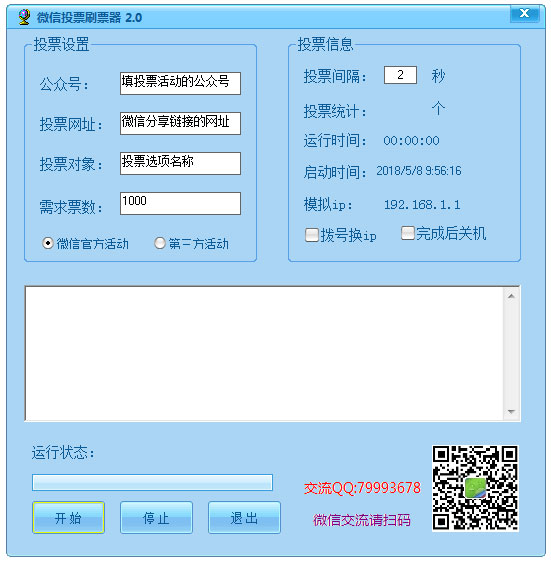Click the 投票间隔 seconds field

tap(400, 75)
